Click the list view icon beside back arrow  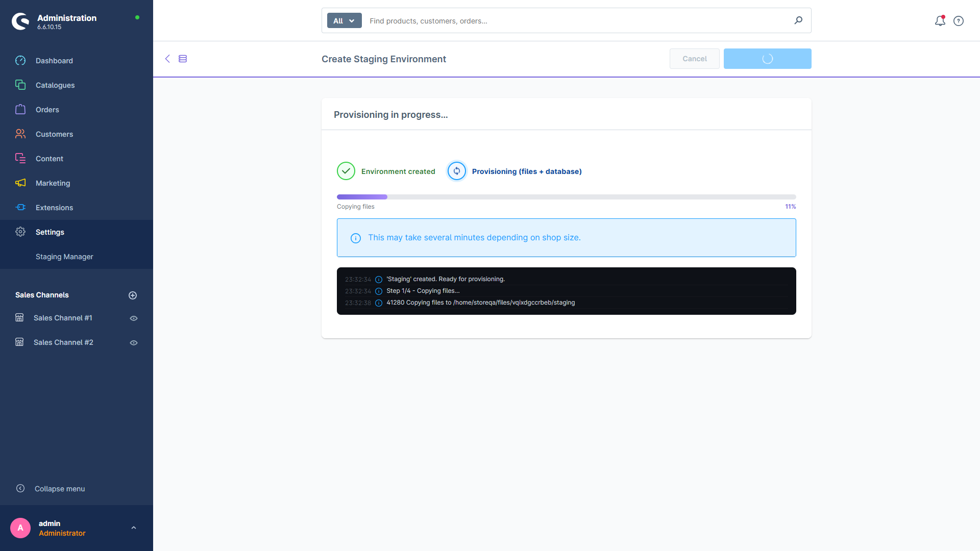point(183,59)
